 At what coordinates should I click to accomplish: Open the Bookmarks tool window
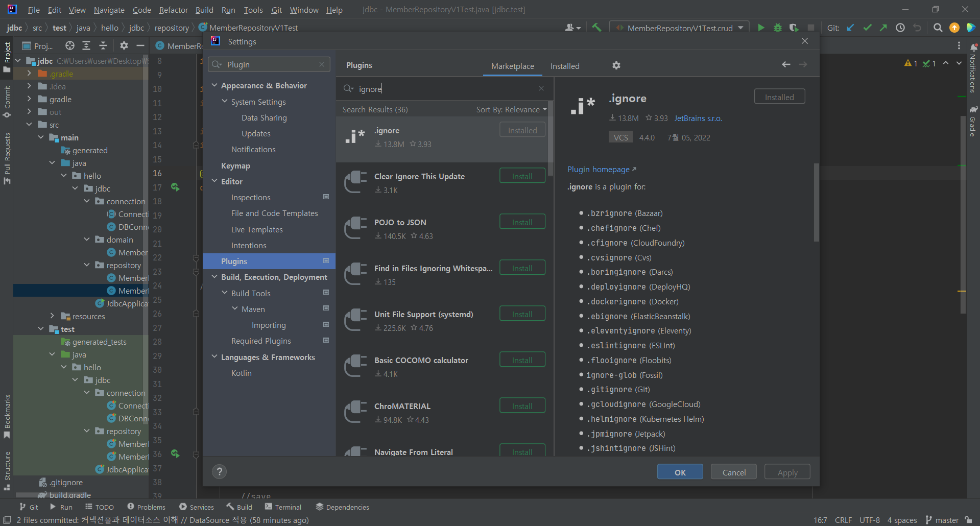point(7,416)
